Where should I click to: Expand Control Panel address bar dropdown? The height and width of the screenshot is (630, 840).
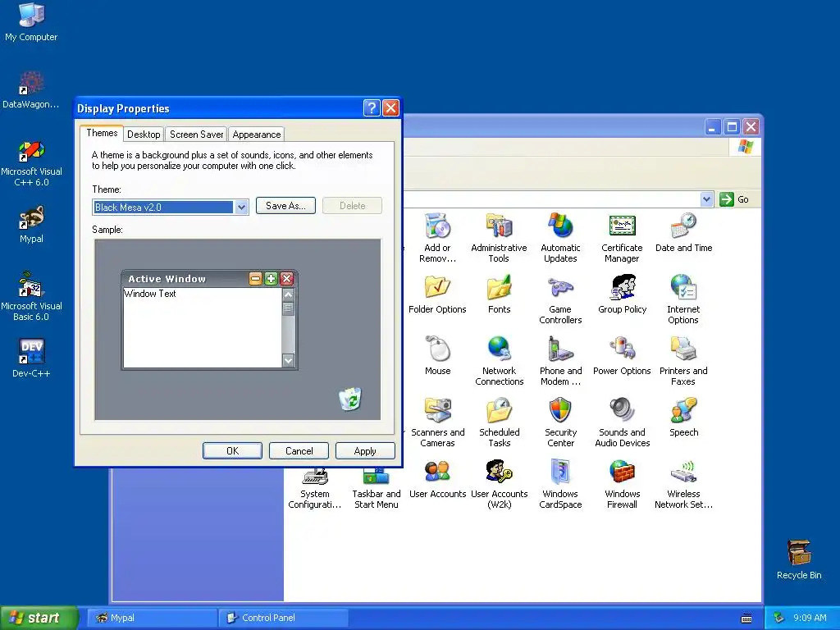pos(706,199)
